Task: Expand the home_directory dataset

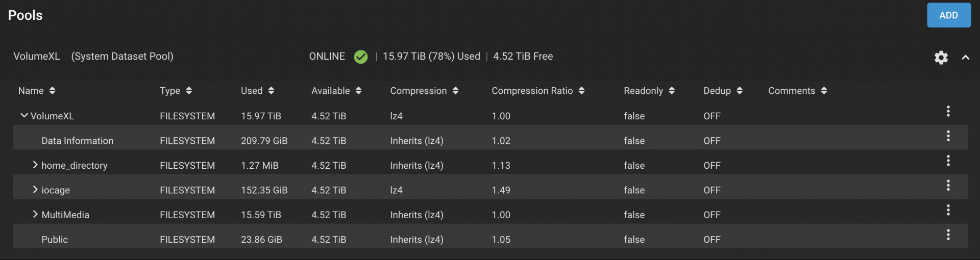Action: point(35,165)
